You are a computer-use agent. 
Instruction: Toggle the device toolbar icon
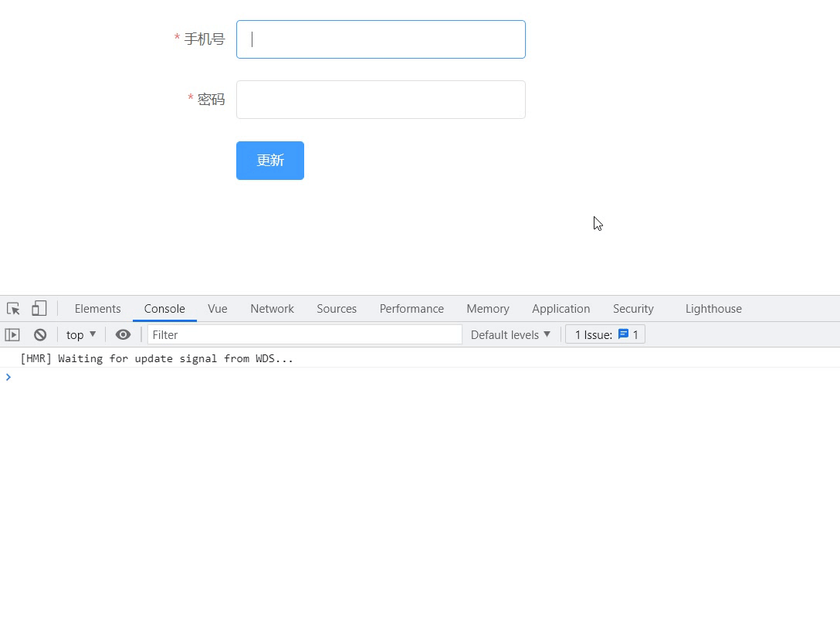pos(39,308)
